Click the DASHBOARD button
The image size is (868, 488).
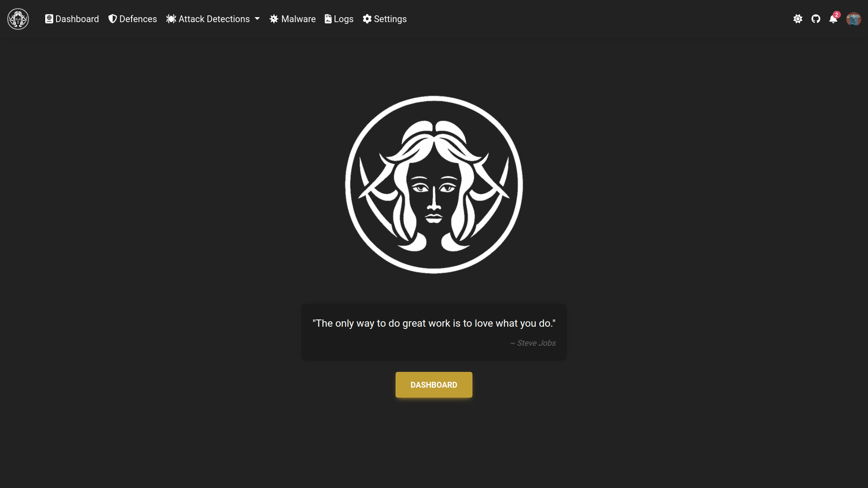pos(434,385)
